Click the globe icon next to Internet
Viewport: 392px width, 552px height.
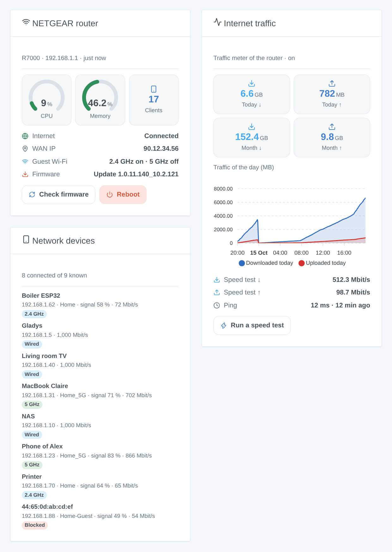coord(25,136)
